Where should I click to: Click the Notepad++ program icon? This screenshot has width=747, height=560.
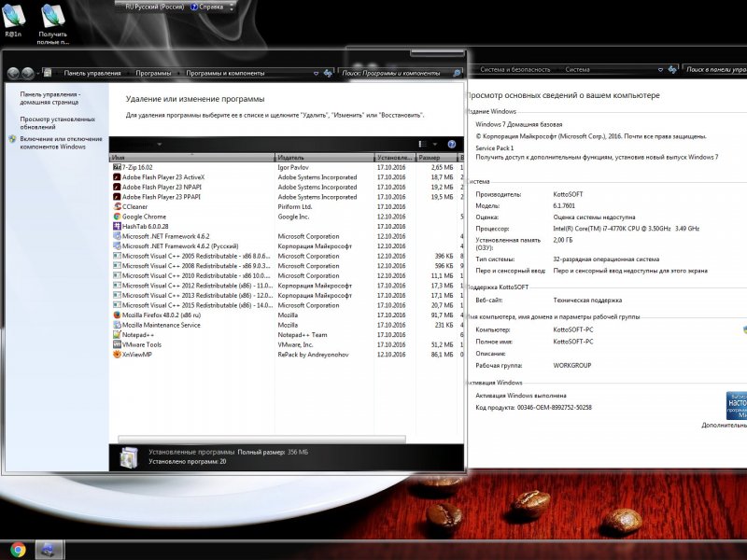tap(118, 335)
